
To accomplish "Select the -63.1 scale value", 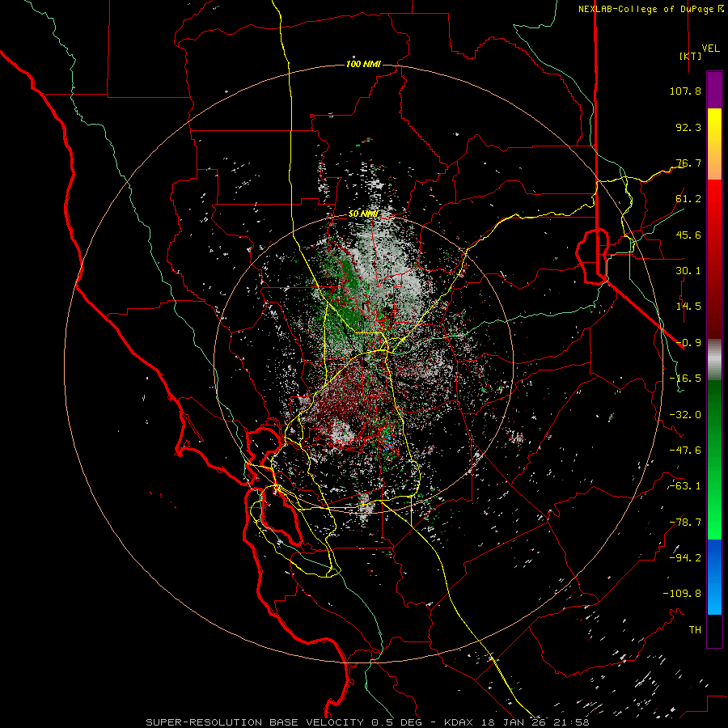I will pyautogui.click(x=685, y=486).
